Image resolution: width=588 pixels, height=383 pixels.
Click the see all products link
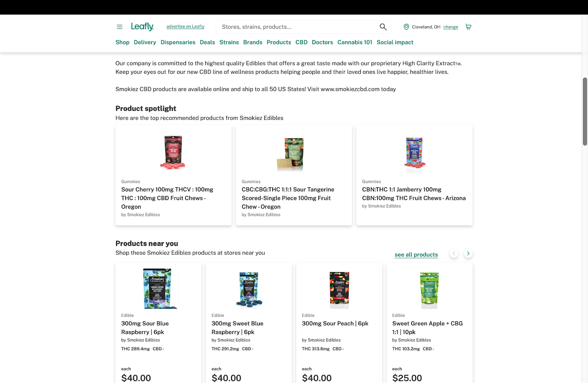pyautogui.click(x=416, y=255)
